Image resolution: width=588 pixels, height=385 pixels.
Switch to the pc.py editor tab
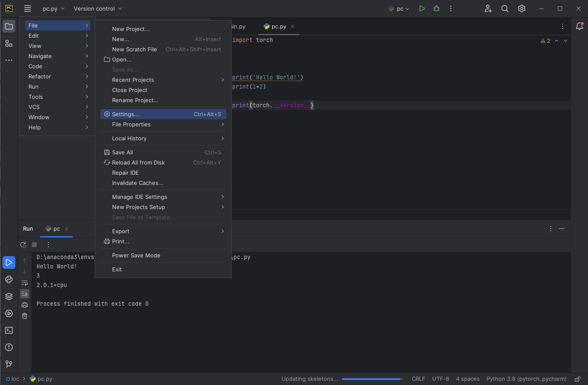point(279,26)
